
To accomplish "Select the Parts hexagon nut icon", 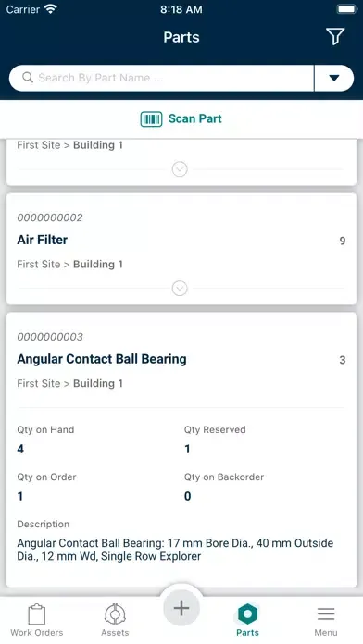I will [x=247, y=614].
